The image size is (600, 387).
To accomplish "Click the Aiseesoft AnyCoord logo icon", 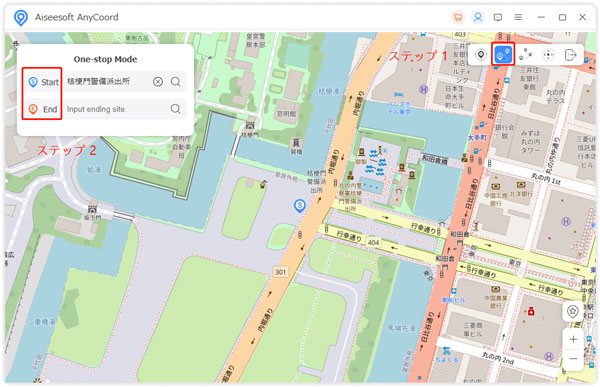I will click(21, 18).
